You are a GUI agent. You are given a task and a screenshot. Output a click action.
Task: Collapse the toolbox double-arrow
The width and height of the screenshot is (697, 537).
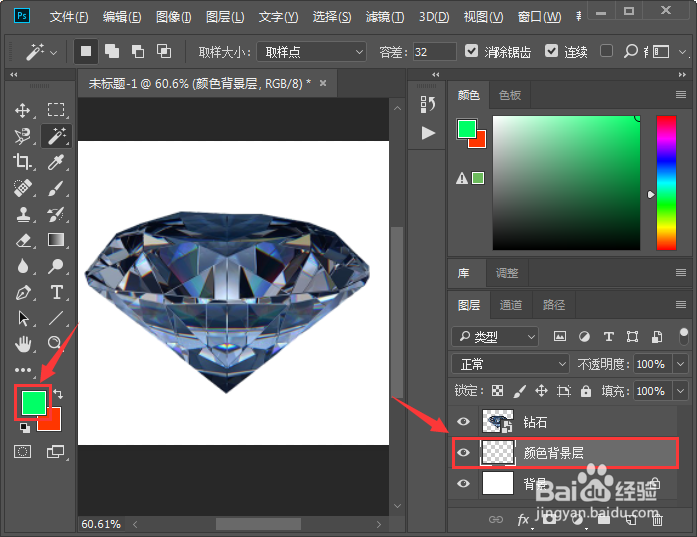[14, 75]
